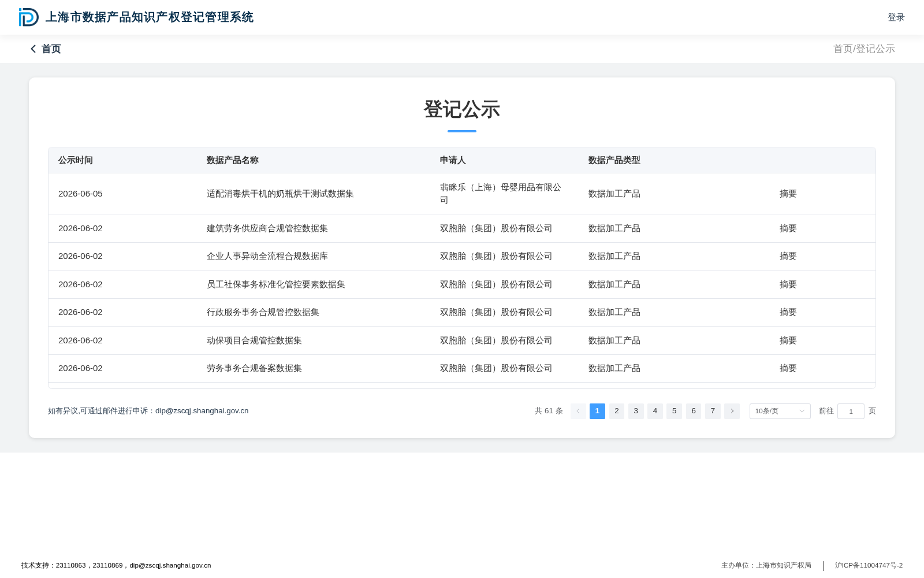Open the 10条/页 page size dropdown
Image resolution: width=924 pixels, height=578 pixels.
780,411
